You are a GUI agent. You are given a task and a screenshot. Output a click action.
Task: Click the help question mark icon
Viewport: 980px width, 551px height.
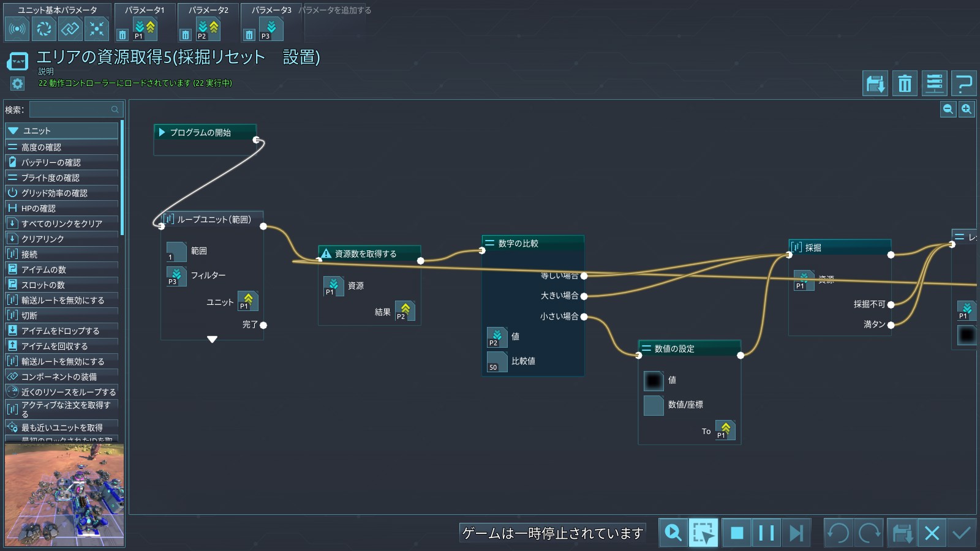[963, 83]
